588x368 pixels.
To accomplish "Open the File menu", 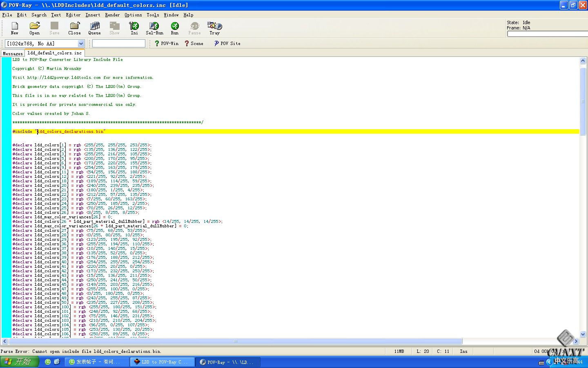I will pyautogui.click(x=7, y=15).
